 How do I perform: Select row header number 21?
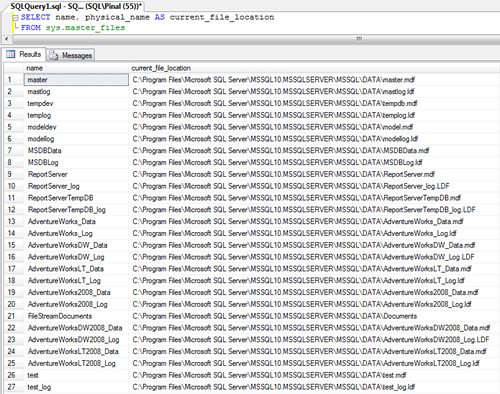(x=14, y=316)
